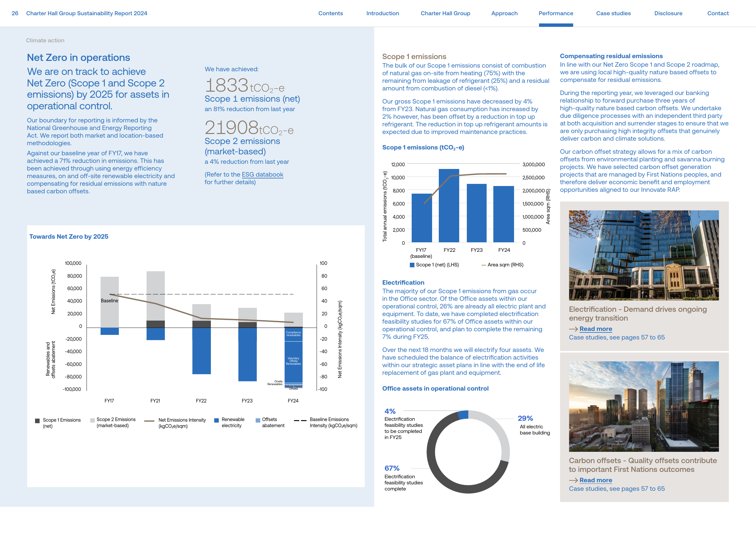756x534 pixels.
Task: Click the 21908 tCO2-e Scope 2 figure
Action: 249,128
